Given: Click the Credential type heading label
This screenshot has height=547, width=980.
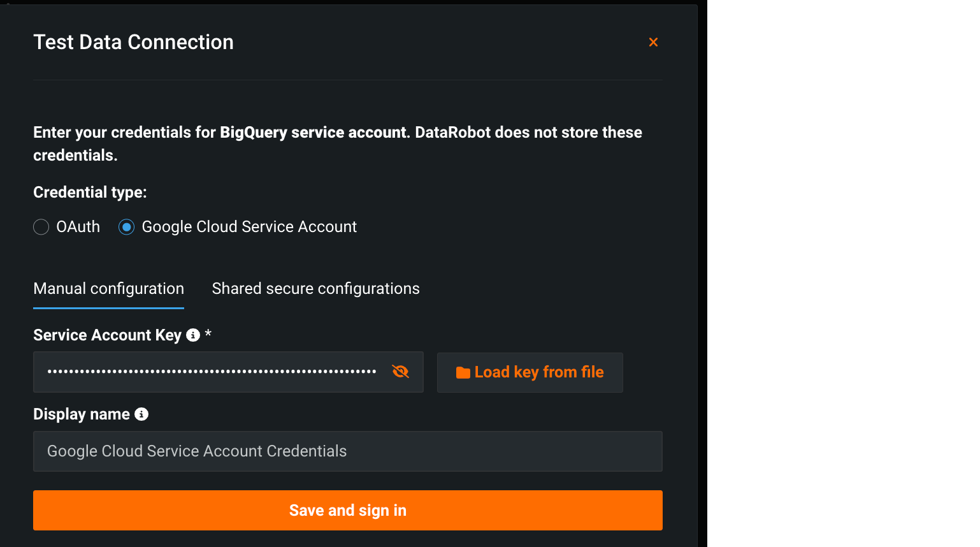Looking at the screenshot, I should coord(90,193).
